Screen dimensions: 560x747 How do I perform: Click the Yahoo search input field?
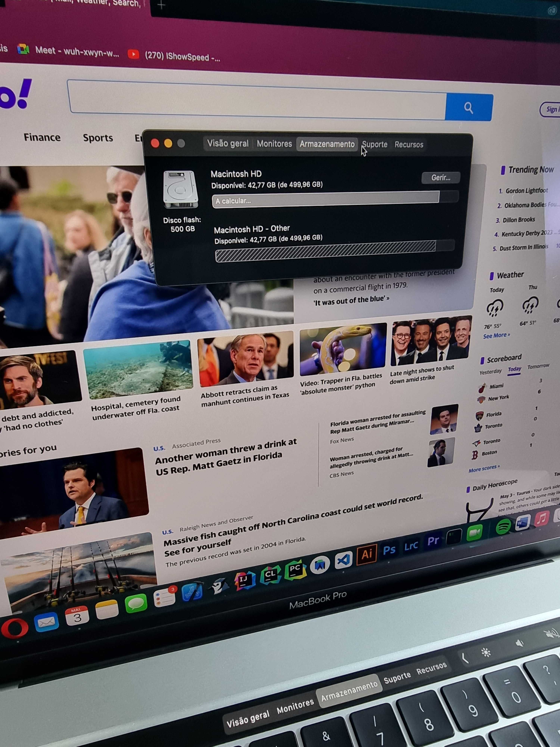257,100
